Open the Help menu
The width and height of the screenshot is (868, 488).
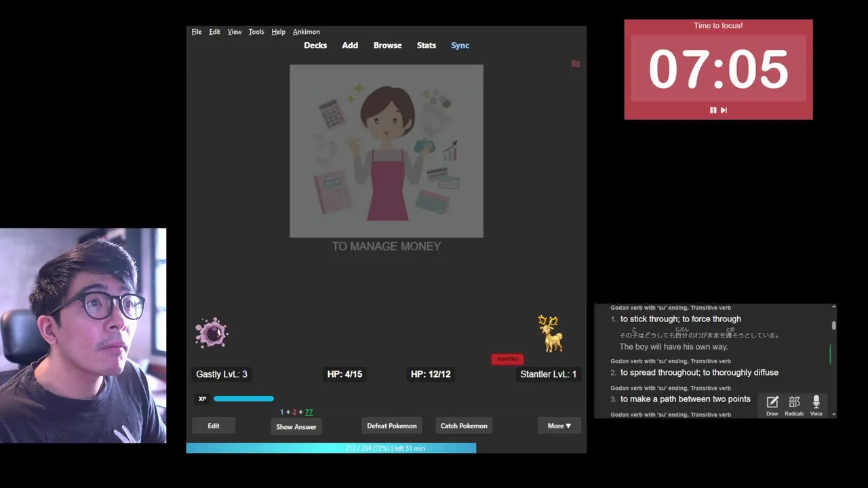tap(278, 32)
